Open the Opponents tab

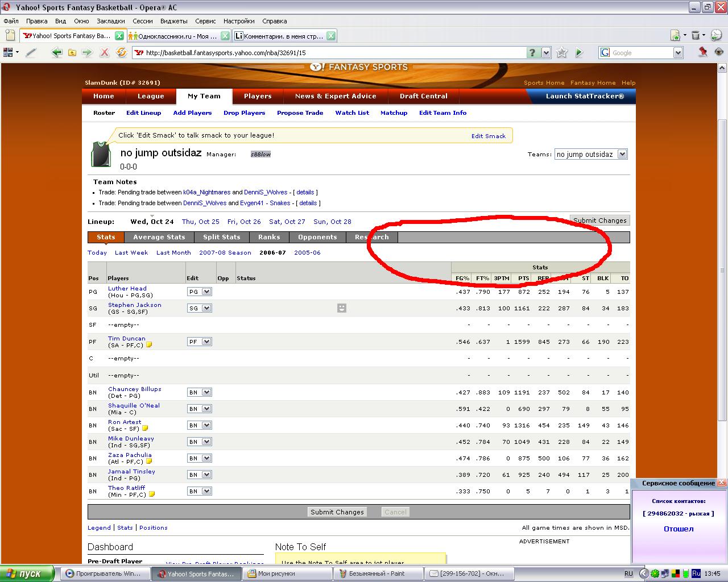coord(317,237)
